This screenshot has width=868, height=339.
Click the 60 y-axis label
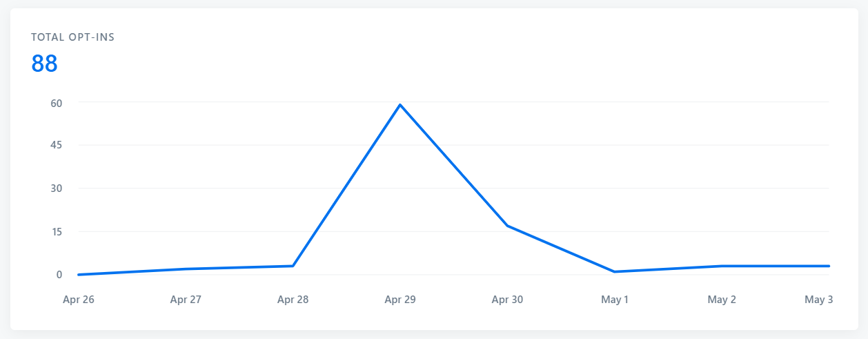click(56, 103)
